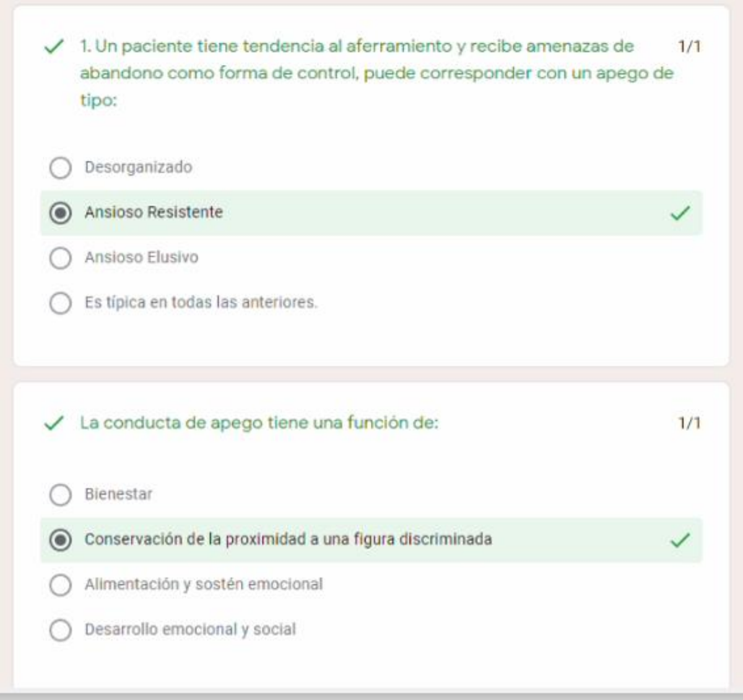Click the checkmark beside 'La conducta de apego'
The image size is (743, 700).
(54, 423)
